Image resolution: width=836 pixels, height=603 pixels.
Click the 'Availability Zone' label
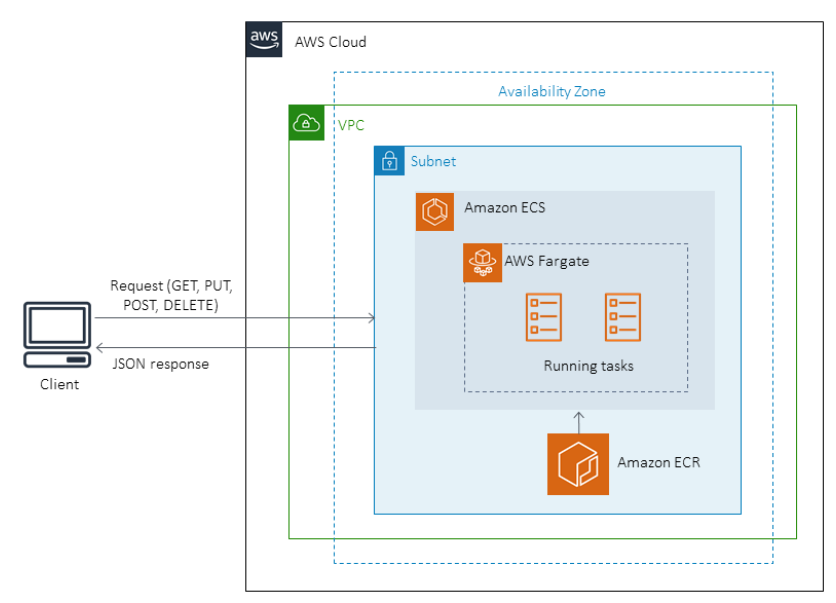pyautogui.click(x=552, y=92)
